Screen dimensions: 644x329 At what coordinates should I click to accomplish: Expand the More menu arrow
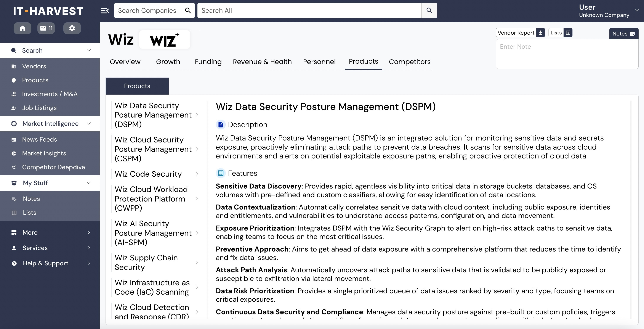click(89, 232)
